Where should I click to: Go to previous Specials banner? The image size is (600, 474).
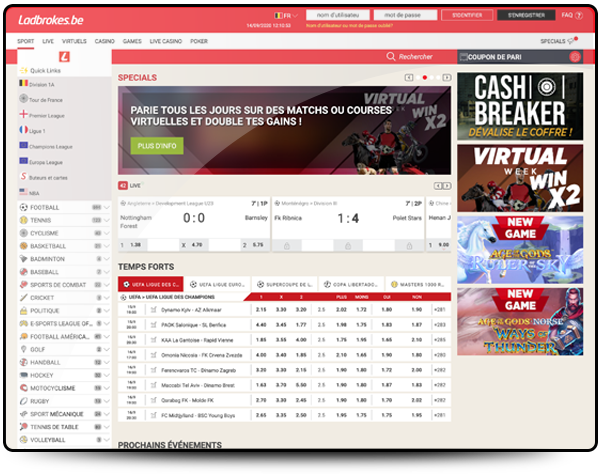409,78
